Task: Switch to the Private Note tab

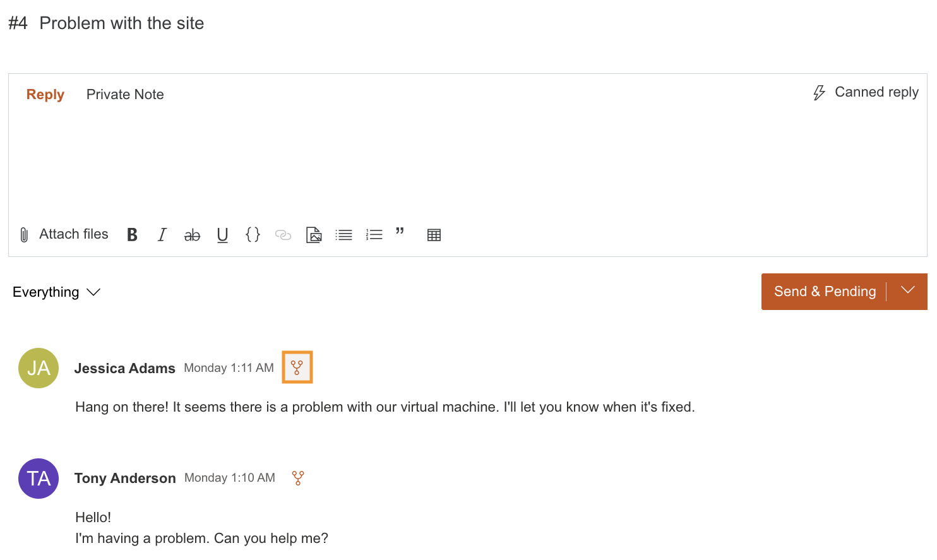Action: click(x=125, y=95)
